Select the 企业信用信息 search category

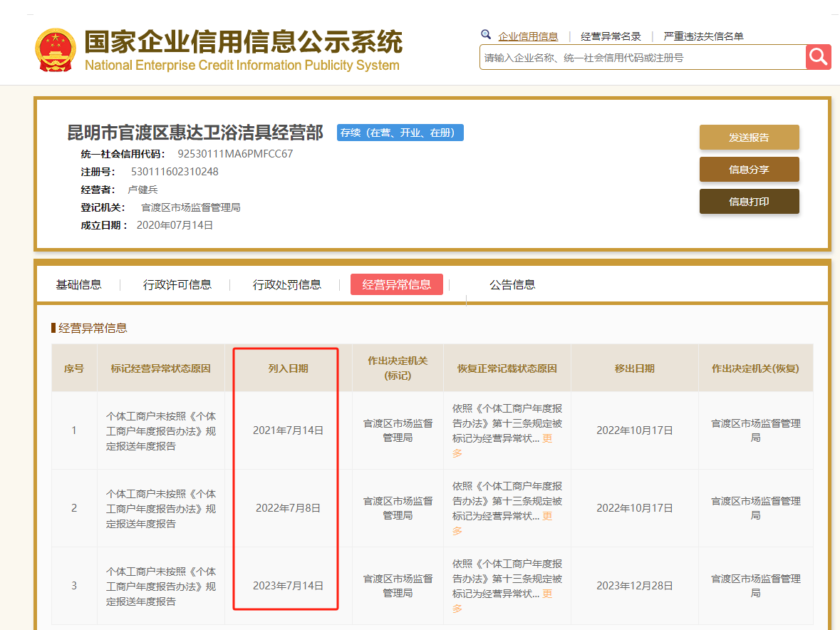pyautogui.click(x=528, y=36)
